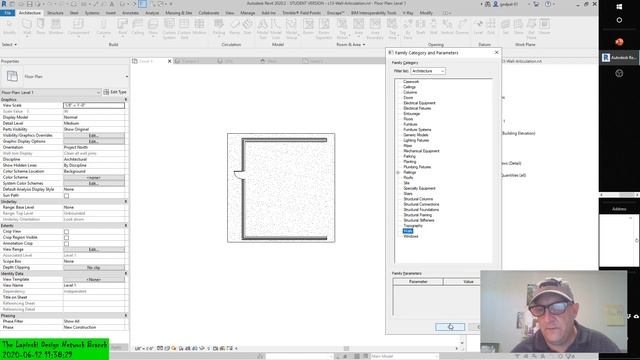Select the Ceiling tool in the ribbon
640x360 pixels.
pyautogui.click(x=138, y=27)
